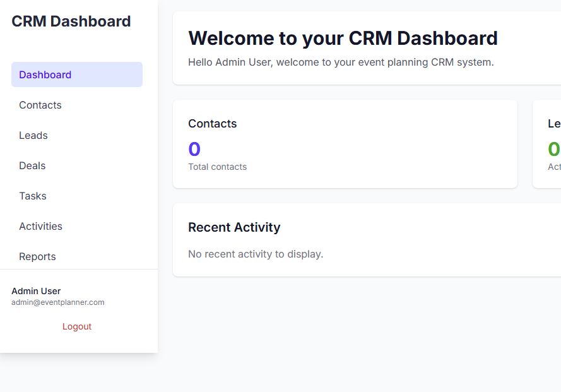Click the CRM Dashboard sidebar title
561x392 pixels.
(x=71, y=21)
